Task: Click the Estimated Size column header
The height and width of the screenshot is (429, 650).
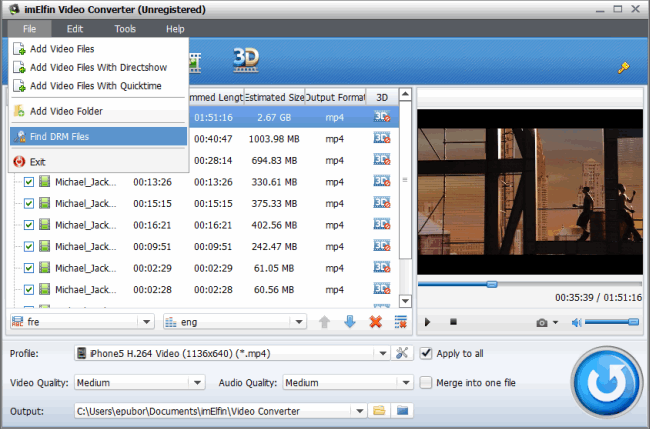Action: (x=274, y=97)
